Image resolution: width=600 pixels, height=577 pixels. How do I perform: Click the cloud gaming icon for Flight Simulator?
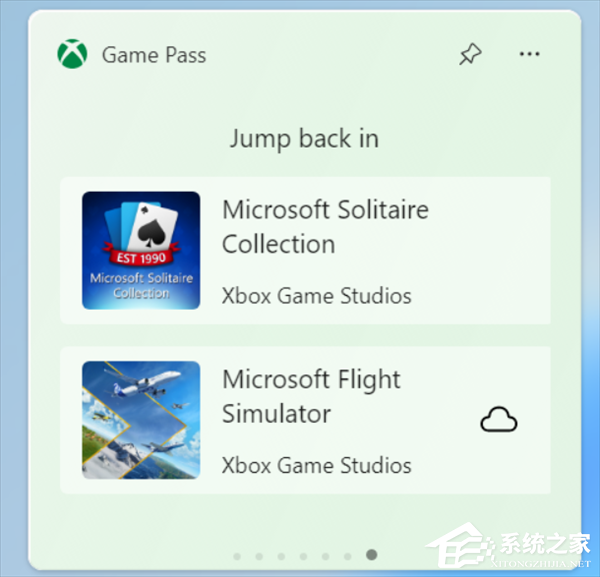(x=499, y=420)
